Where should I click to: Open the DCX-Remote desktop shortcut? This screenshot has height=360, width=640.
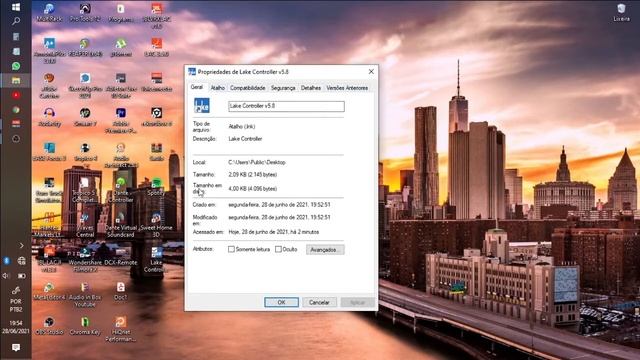121,256
